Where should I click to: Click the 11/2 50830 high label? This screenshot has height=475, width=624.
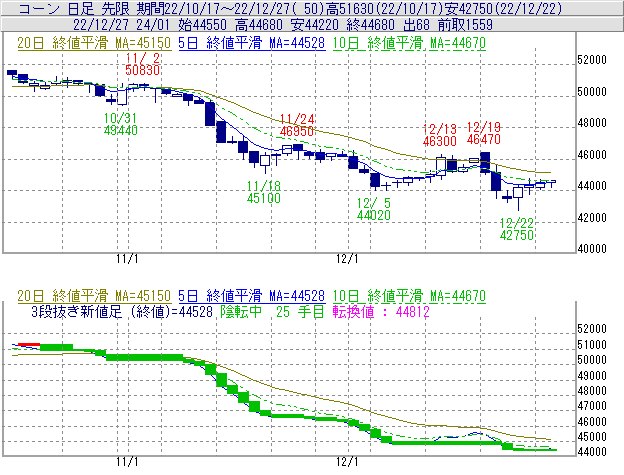point(142,64)
